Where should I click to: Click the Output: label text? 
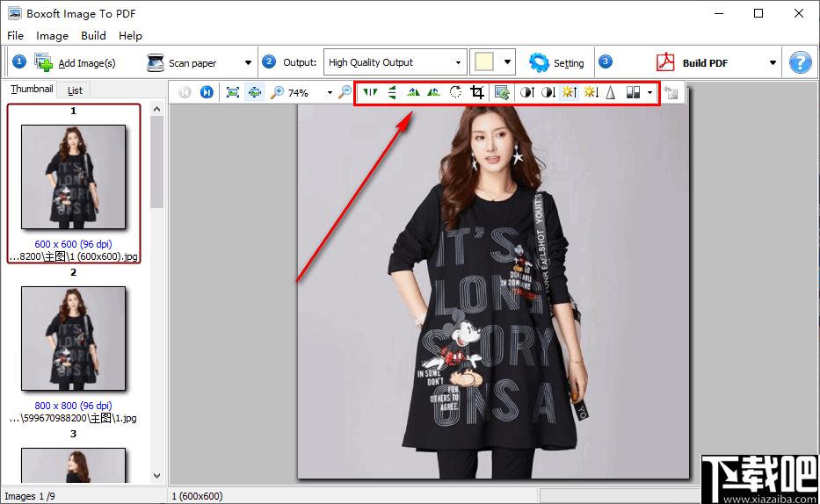tap(300, 62)
